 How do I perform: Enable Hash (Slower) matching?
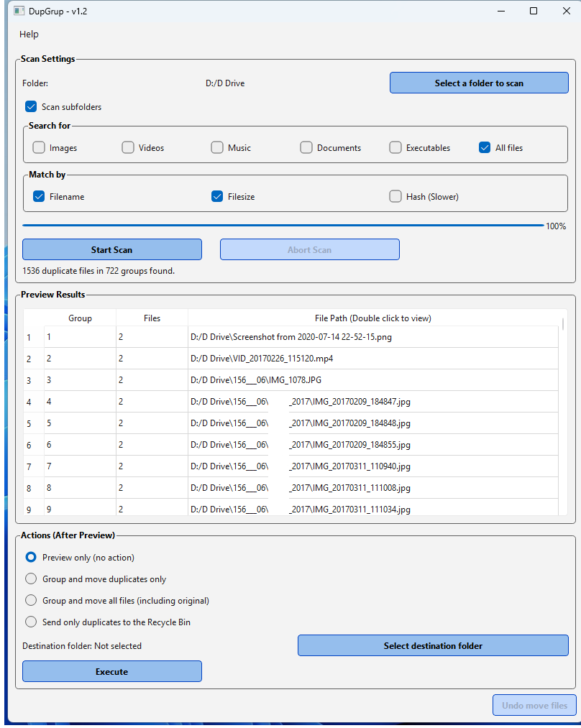click(395, 195)
